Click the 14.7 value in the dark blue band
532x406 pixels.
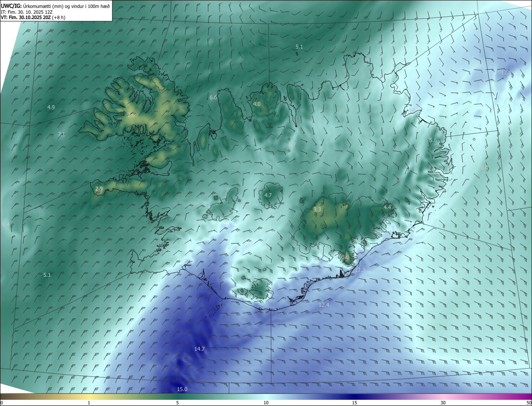click(x=199, y=349)
